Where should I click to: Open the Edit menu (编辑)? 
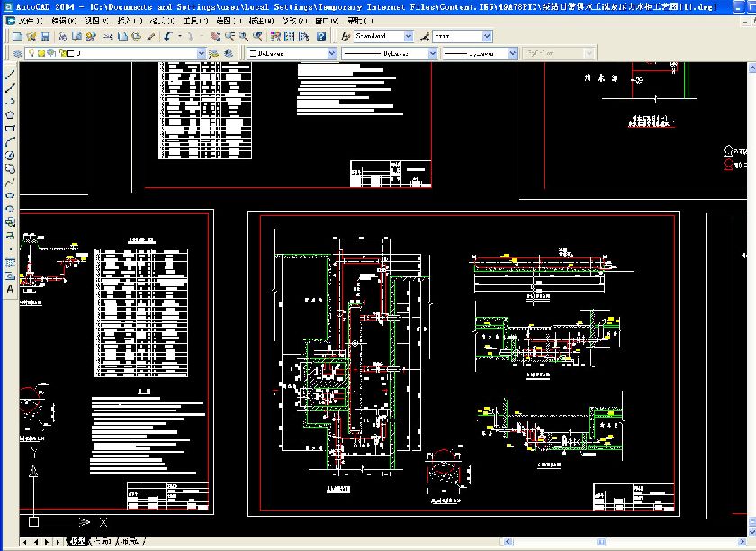point(64,21)
